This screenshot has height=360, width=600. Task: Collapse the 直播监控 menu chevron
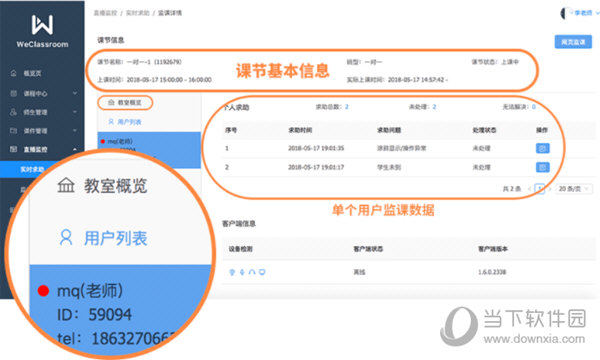(x=75, y=149)
